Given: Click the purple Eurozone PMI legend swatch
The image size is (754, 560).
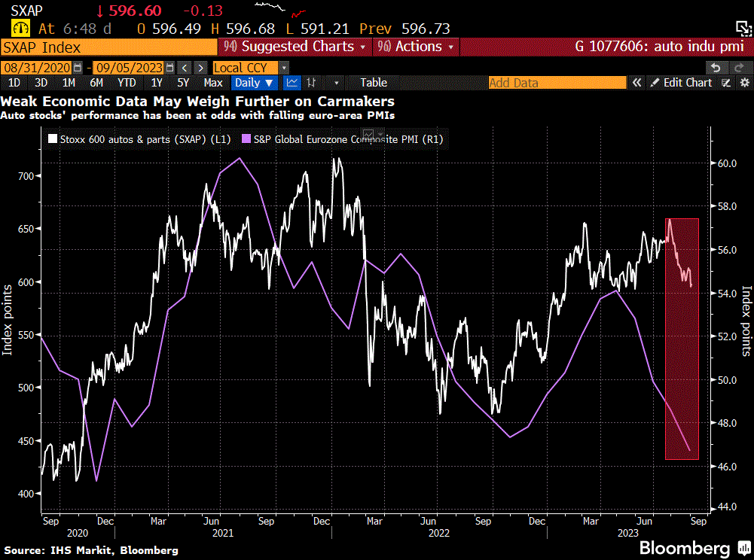Looking at the screenshot, I should (x=246, y=139).
